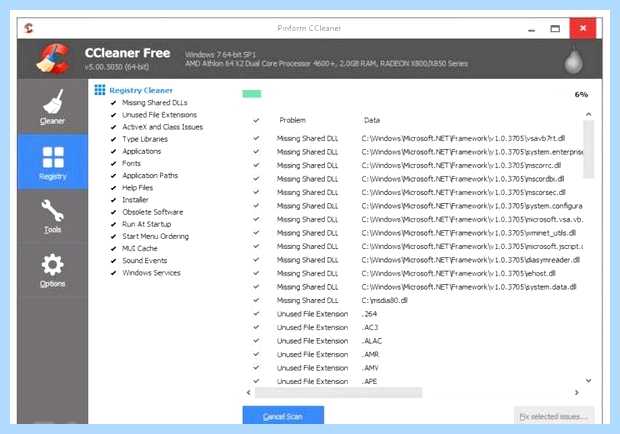The image size is (620, 434).
Task: Click the vertical scrollbar thumb
Action: pyautogui.click(x=588, y=149)
